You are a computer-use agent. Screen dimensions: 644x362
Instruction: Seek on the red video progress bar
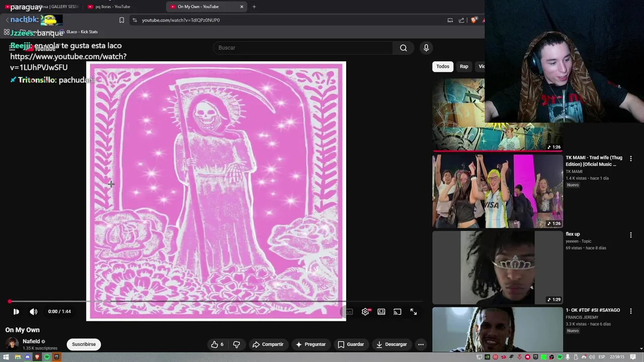click(x=216, y=302)
